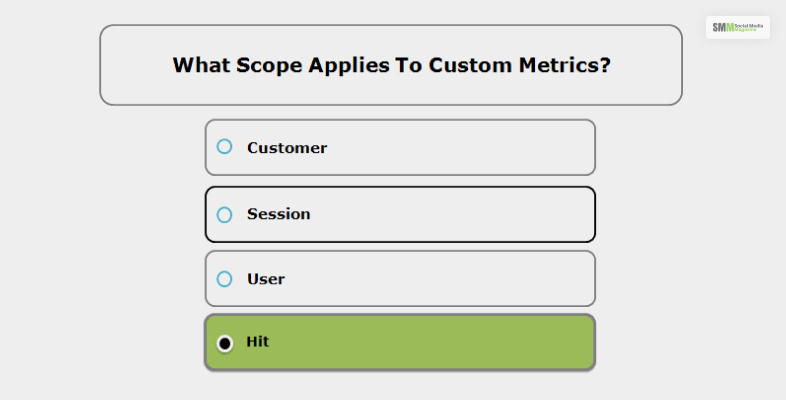Click blank left edge of question box
This screenshot has width=786, height=400.
pyautogui.click(x=130, y=65)
